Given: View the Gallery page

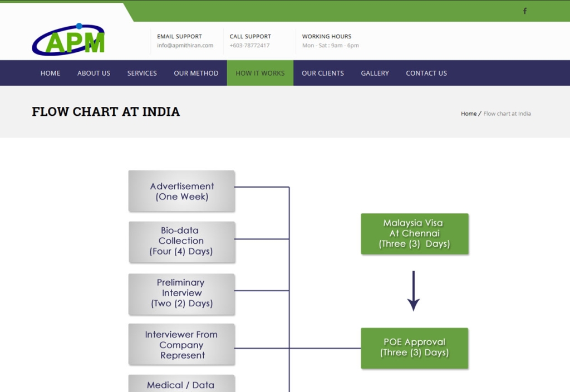Looking at the screenshot, I should [x=375, y=73].
